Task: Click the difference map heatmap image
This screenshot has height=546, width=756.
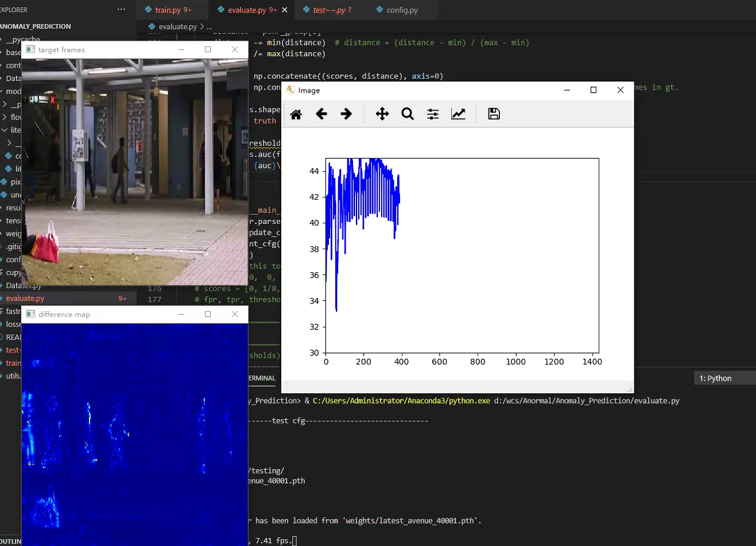Action: pos(135,435)
